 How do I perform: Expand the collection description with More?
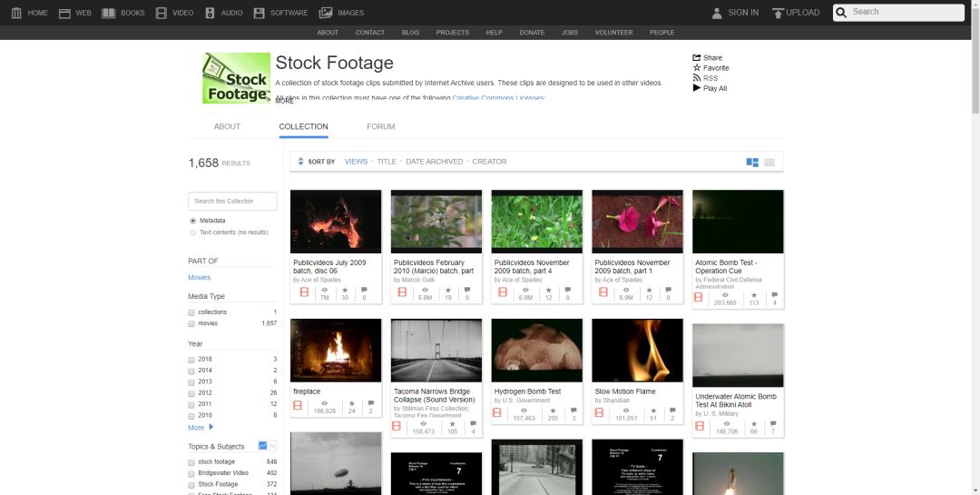(285, 101)
